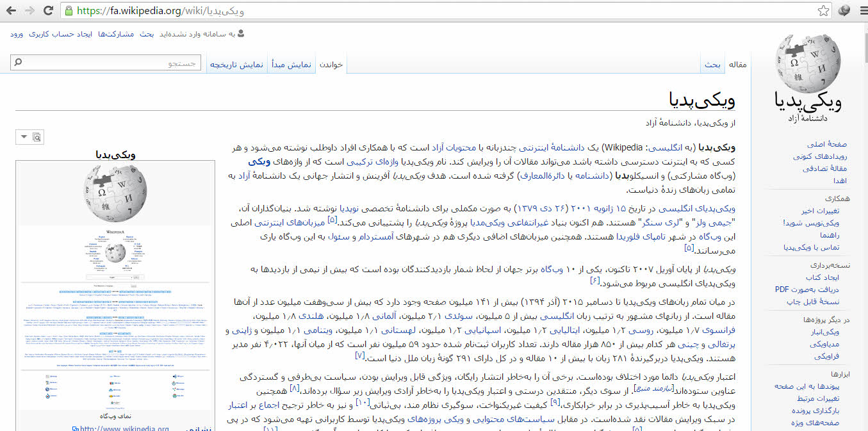
Task: Click the magnifying glass search icon
Action: (x=17, y=61)
